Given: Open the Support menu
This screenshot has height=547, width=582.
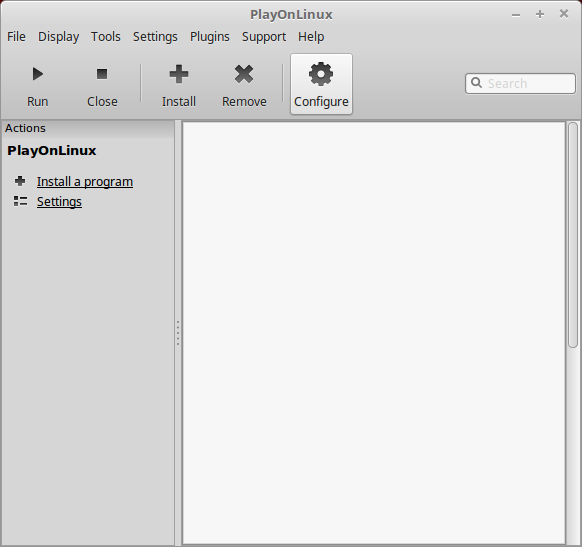Looking at the screenshot, I should [264, 37].
